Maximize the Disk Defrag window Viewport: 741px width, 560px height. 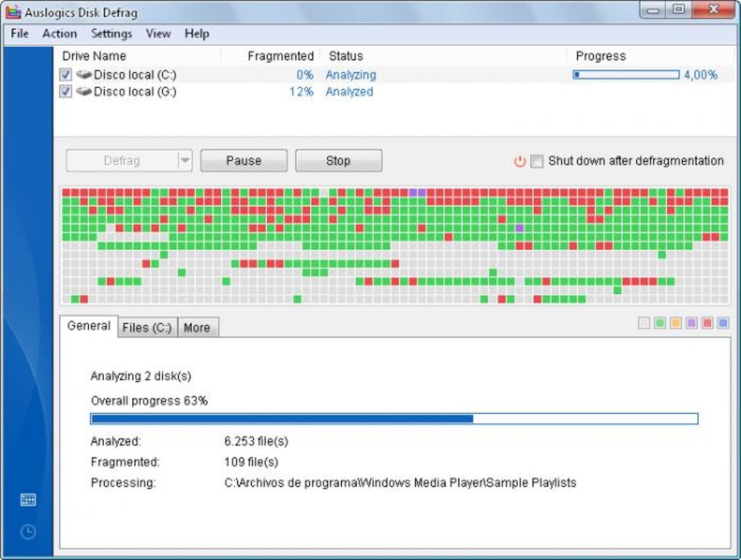pyautogui.click(x=679, y=10)
